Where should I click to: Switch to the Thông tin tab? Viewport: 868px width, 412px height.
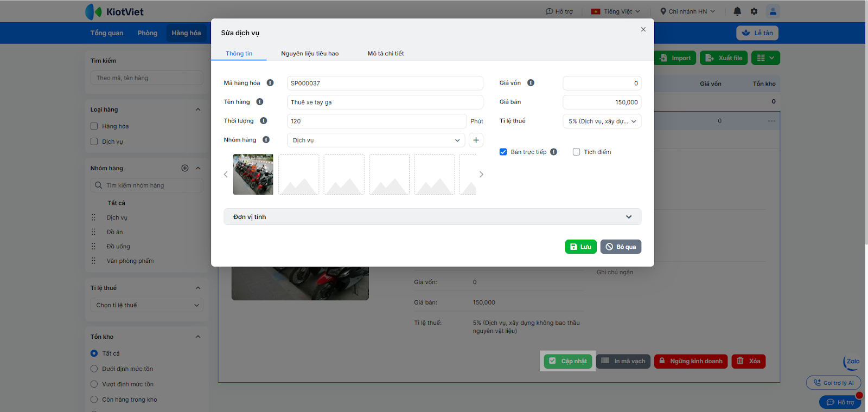(239, 54)
